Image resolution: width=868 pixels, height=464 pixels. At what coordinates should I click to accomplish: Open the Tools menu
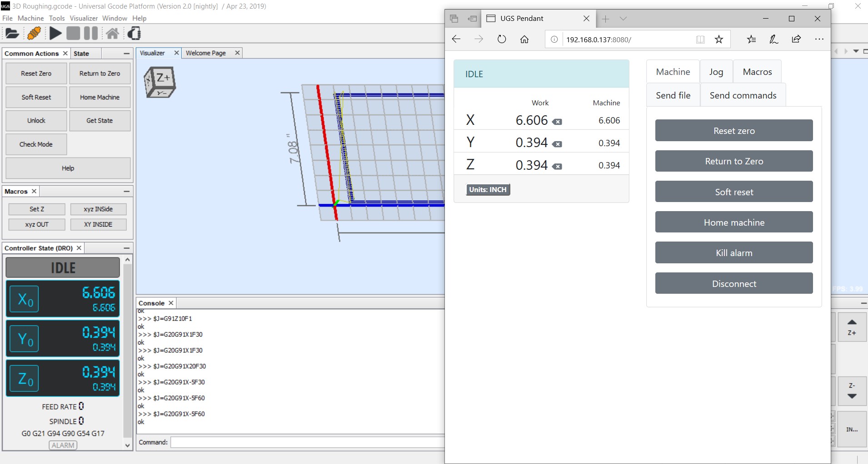tap(57, 18)
